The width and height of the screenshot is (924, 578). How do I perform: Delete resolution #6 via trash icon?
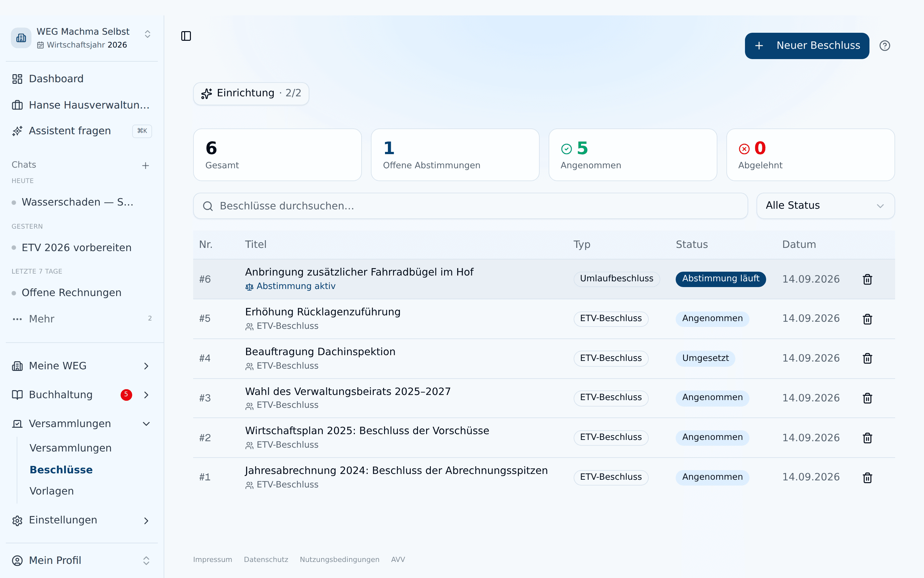(868, 279)
